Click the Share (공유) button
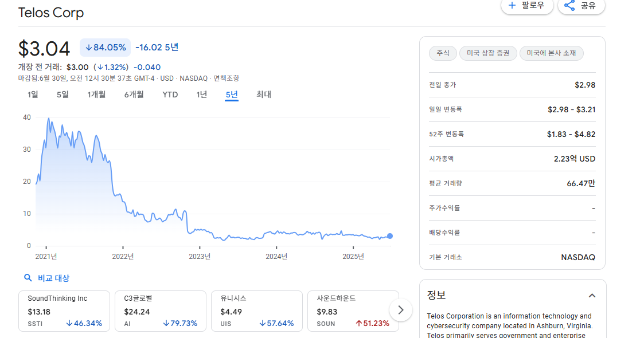The height and width of the screenshot is (338, 644). coord(581,6)
